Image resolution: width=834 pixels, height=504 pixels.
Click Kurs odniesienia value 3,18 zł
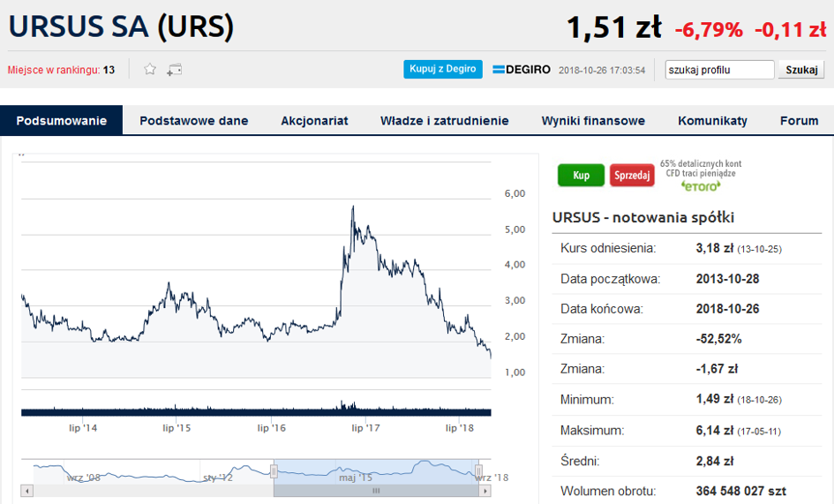(x=714, y=249)
